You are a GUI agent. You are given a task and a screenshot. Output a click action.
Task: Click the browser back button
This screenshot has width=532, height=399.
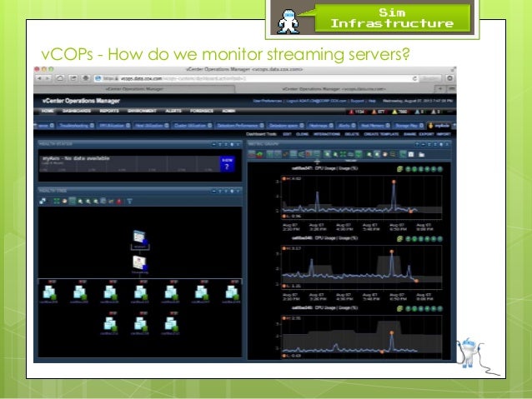click(x=39, y=78)
